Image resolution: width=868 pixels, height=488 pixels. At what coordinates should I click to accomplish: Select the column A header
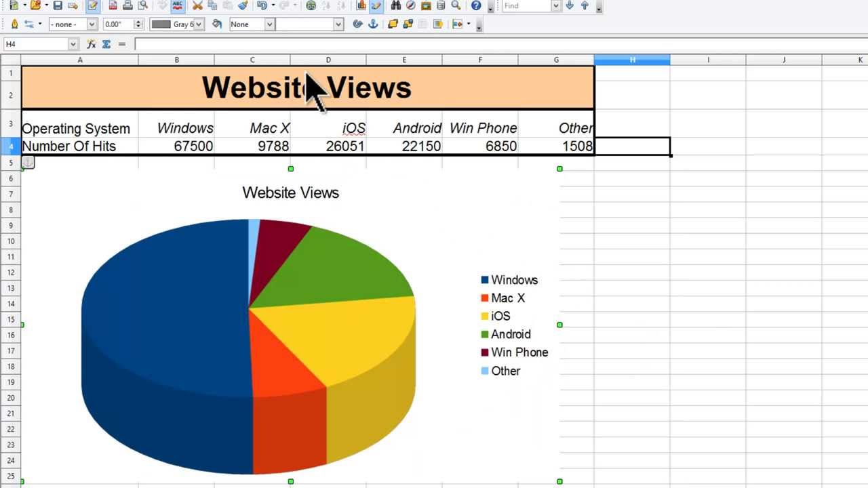tap(80, 60)
